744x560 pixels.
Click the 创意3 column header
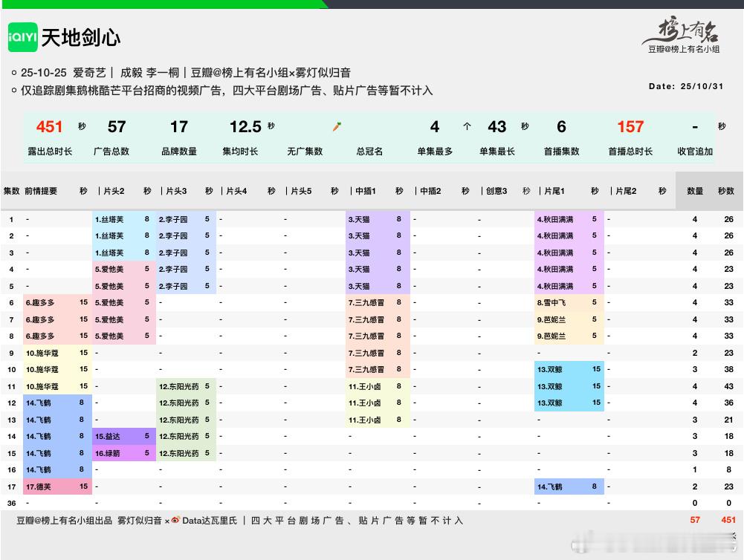click(x=496, y=191)
